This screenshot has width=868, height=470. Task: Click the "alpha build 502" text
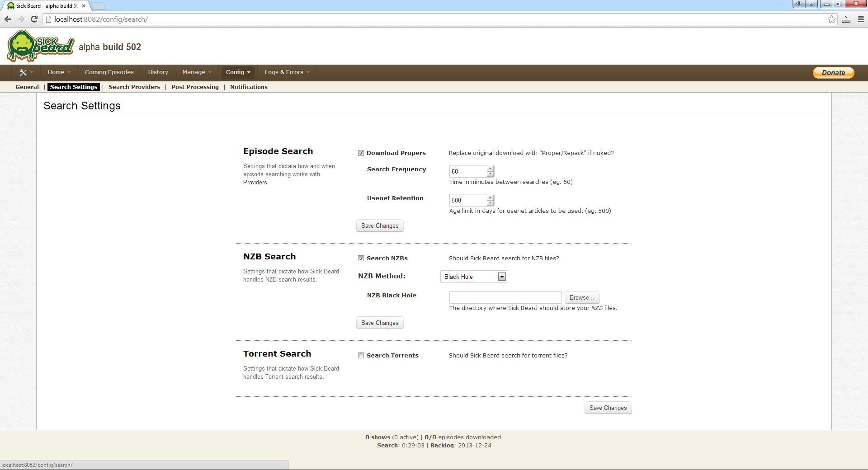tap(110, 47)
